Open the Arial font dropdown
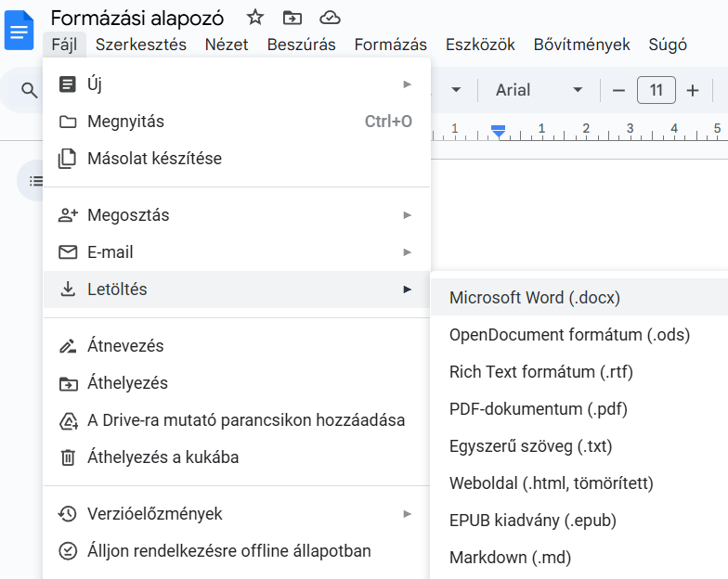Viewport: 728px width, 579px height. (x=539, y=90)
